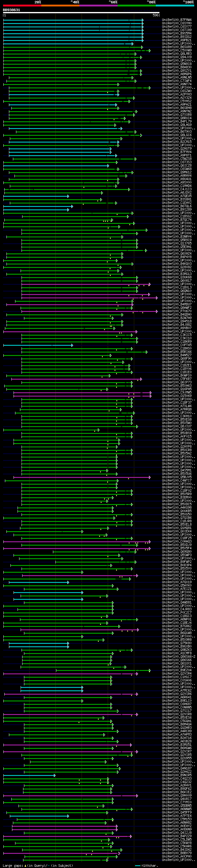
Task: Select the UniRef100_B4MDU7 hit
Action: pos(177,304)
